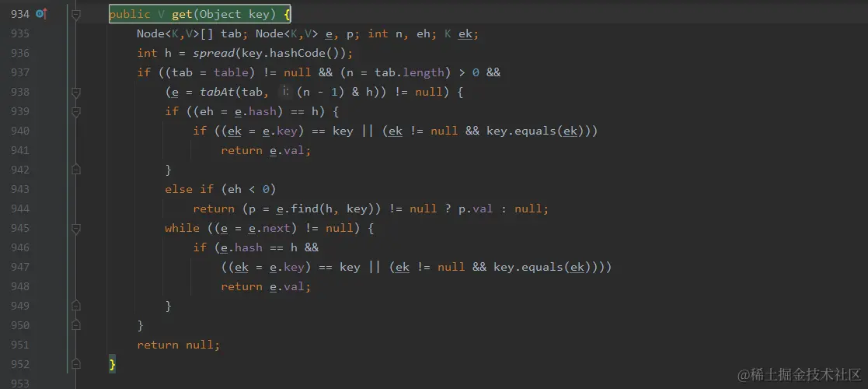
Task: Click 'e.hash == h' on line 946
Action: 259,247
